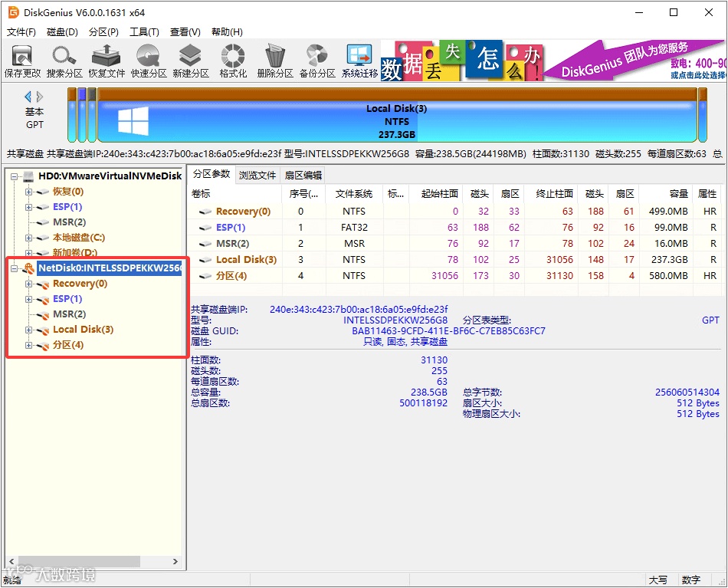The height and width of the screenshot is (588, 728).
Task: Expand Local Disk(3) under NetDisk0
Action: tap(29, 330)
